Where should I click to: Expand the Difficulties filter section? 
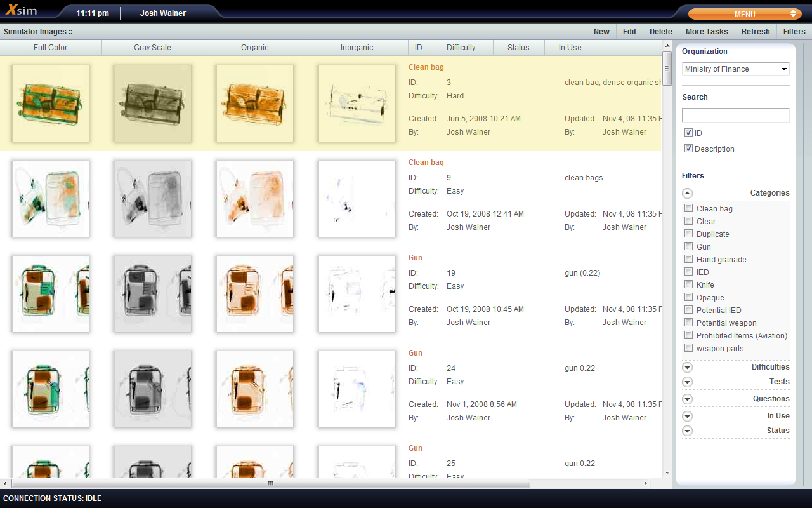tap(688, 367)
